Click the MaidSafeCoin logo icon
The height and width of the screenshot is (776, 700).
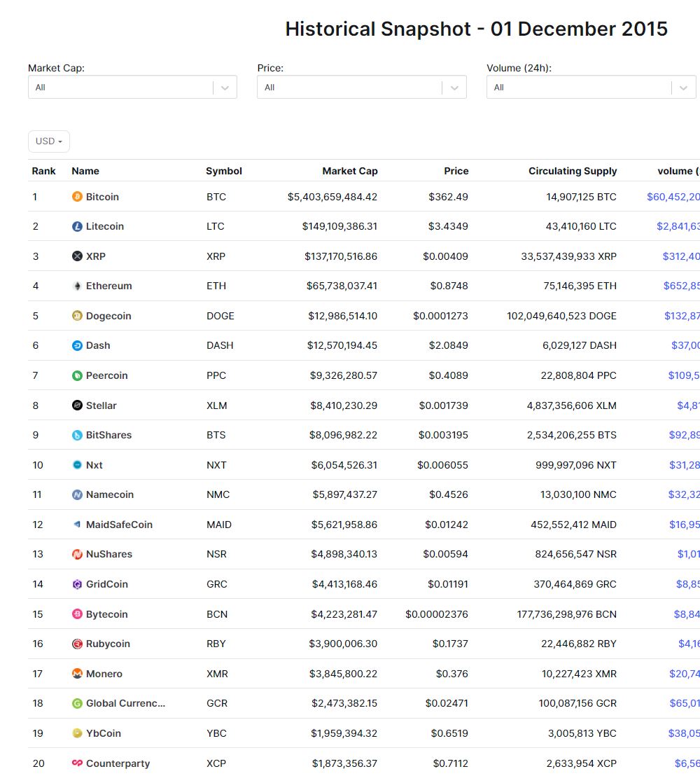77,525
